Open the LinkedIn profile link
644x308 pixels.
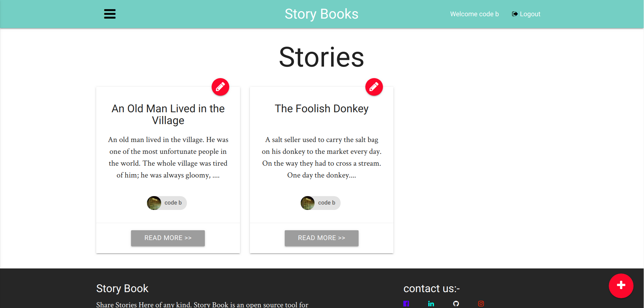(x=431, y=303)
